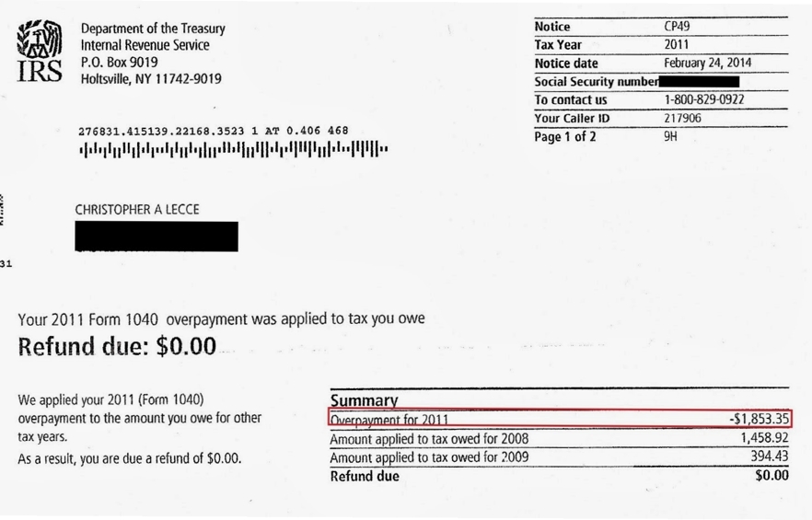
Task: Click the toll-free number 1-800-829-0922
Action: (x=703, y=99)
